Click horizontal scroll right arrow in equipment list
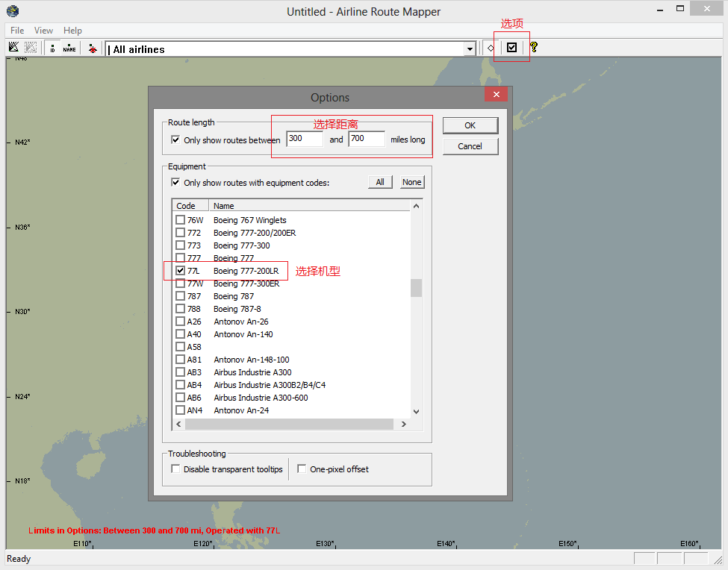Image resolution: width=728 pixels, height=570 pixels. pyautogui.click(x=403, y=424)
